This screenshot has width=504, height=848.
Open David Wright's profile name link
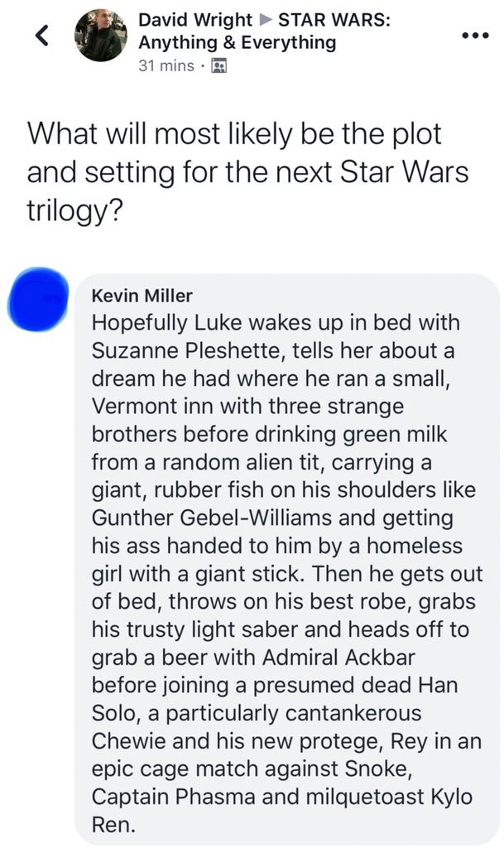coord(194,20)
